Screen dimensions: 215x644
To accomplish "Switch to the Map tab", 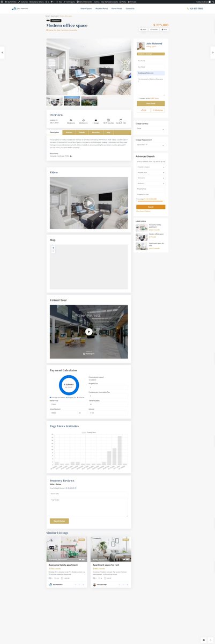I will coord(108,132).
